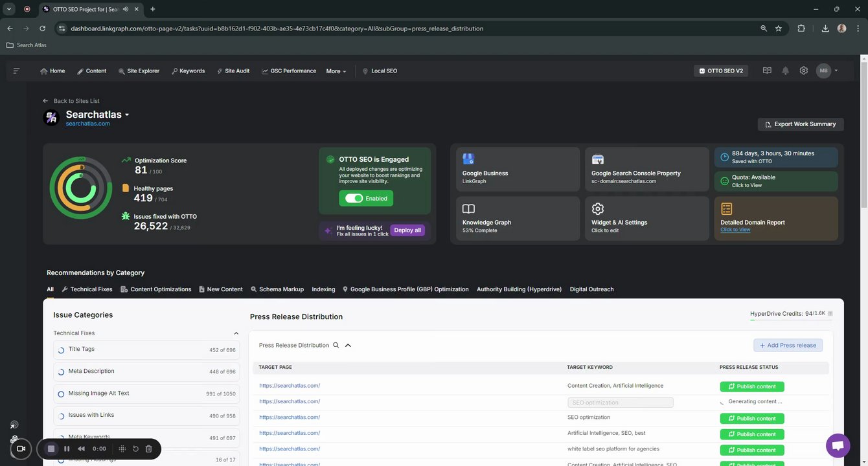Open the user account dropdown arrow
This screenshot has height=466, width=868.
coord(836,71)
